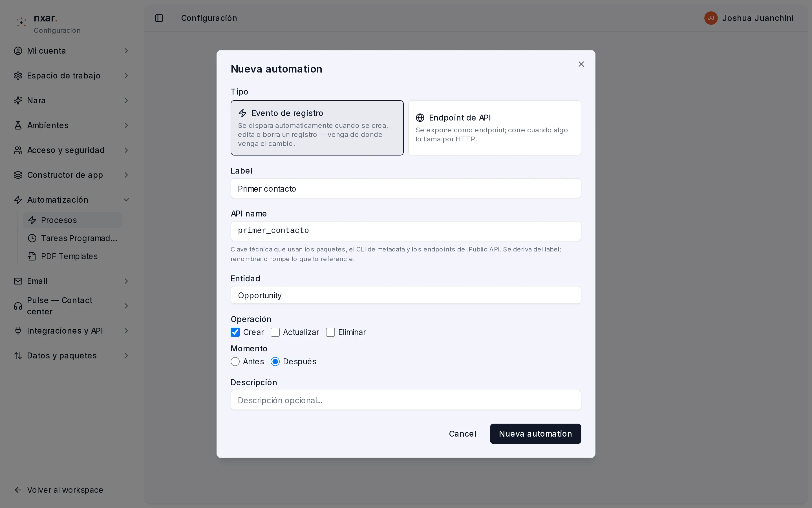Expand Nara section chevron
This screenshot has height=508, width=812.
[x=127, y=100]
